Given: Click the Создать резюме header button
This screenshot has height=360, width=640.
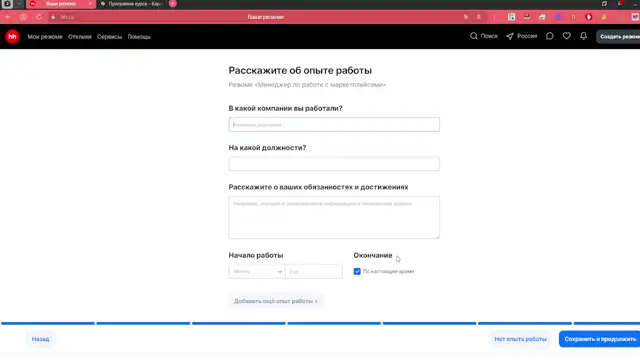Looking at the screenshot, I should click(x=618, y=36).
